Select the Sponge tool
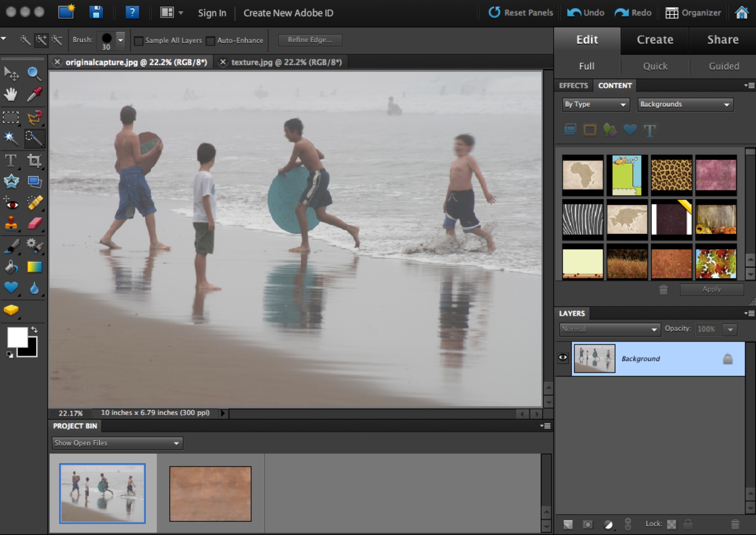The width and height of the screenshot is (756, 535). tap(11, 310)
